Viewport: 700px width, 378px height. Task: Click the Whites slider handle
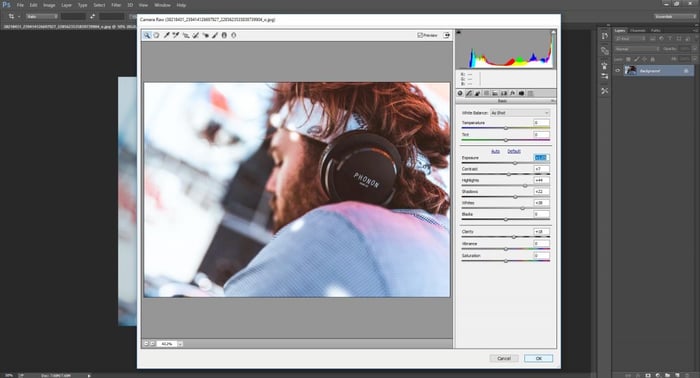coord(522,208)
